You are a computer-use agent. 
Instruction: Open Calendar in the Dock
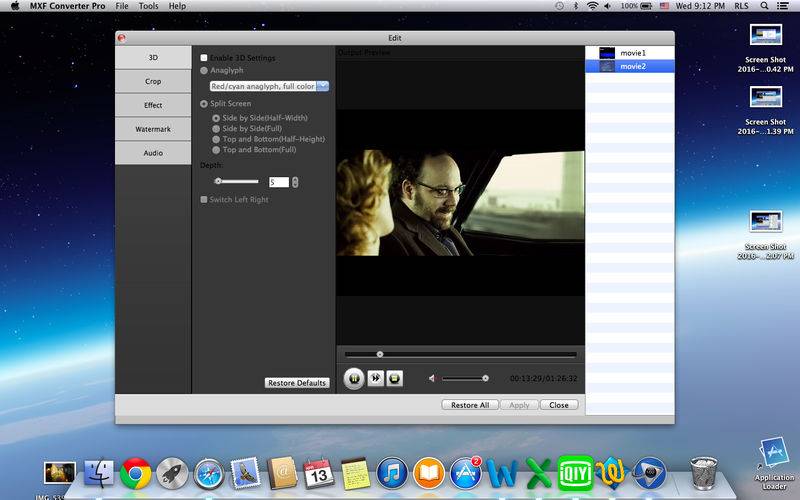point(318,473)
